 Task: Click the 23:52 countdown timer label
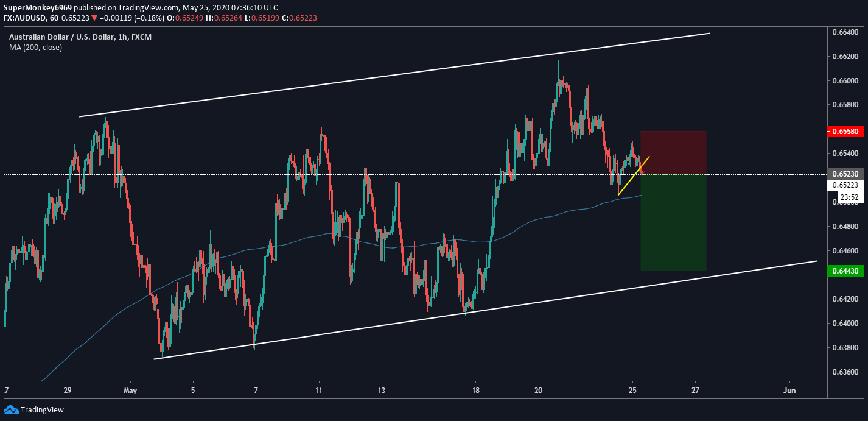click(849, 197)
